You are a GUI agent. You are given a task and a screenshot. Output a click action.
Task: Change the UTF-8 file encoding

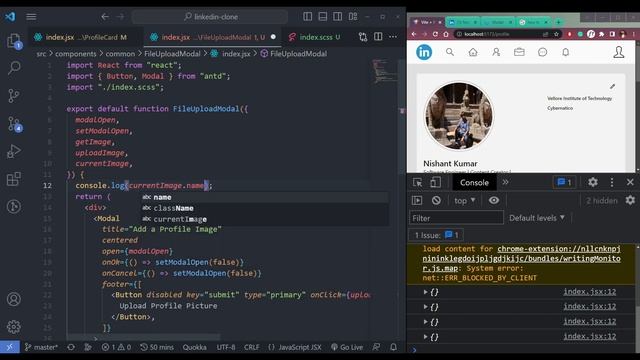tap(226, 347)
